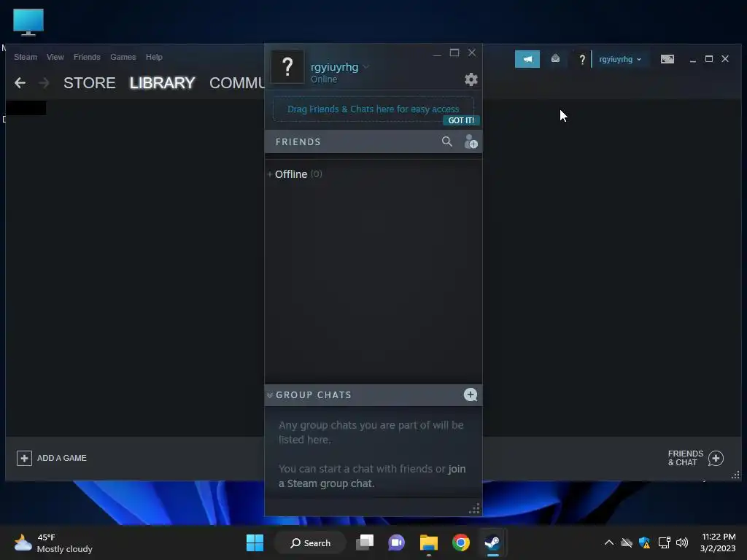This screenshot has width=747, height=560.
Task: Open Google Chrome from taskbar
Action: click(461, 542)
